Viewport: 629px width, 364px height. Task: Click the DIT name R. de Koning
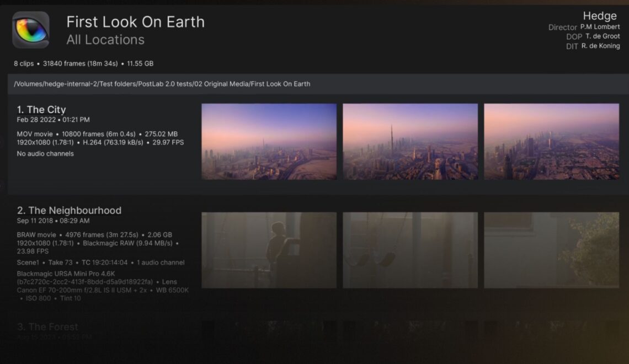(x=600, y=46)
